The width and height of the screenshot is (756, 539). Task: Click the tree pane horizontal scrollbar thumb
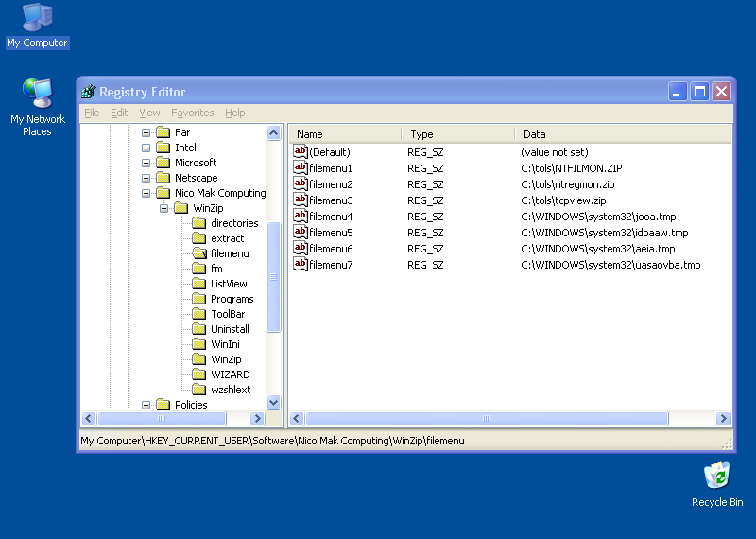click(x=162, y=418)
